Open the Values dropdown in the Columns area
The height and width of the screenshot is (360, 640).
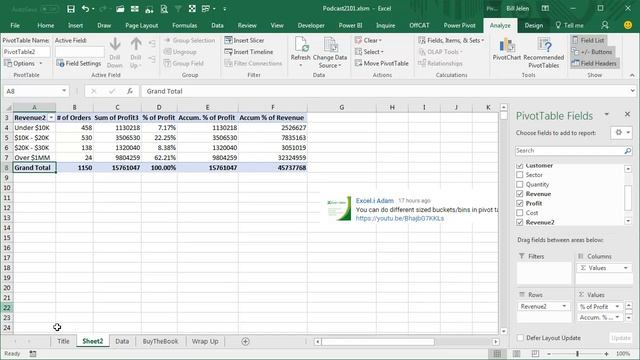pos(626,268)
